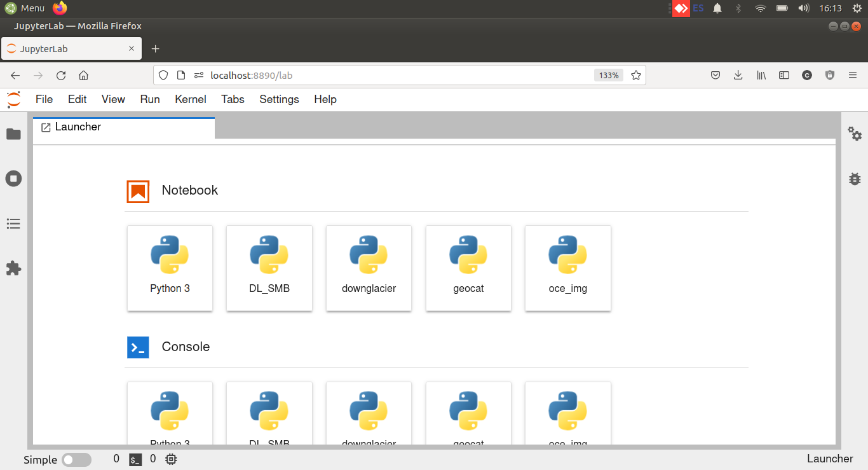Launch a DL_SMB notebook
This screenshot has height=470, width=868.
click(x=269, y=268)
